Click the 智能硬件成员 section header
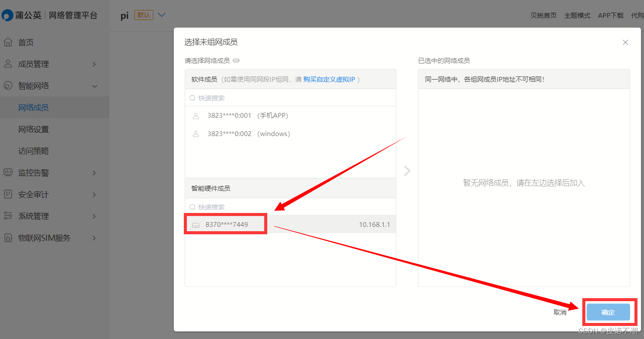644x339 pixels. coord(290,188)
